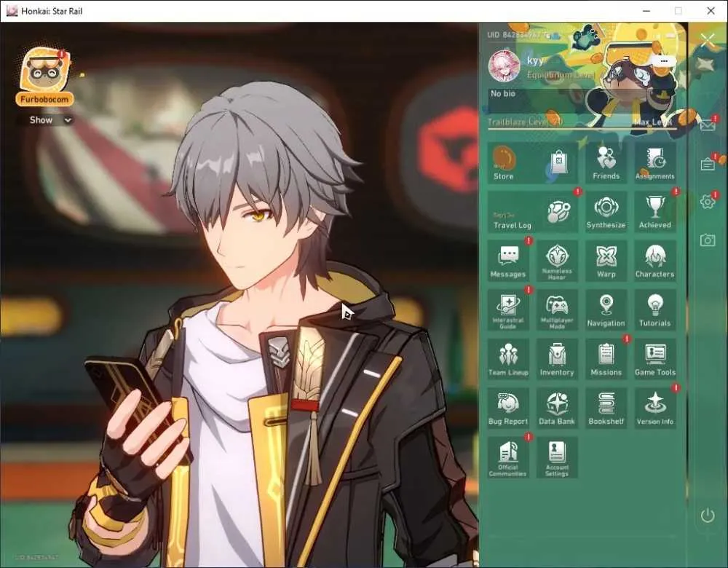Open the Synthesize menu
This screenshot has width=728, height=568.
click(606, 212)
